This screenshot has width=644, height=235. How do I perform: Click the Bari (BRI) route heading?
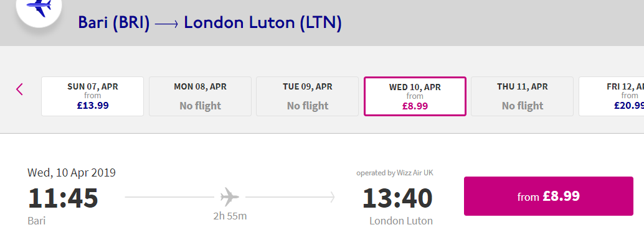pos(114,22)
